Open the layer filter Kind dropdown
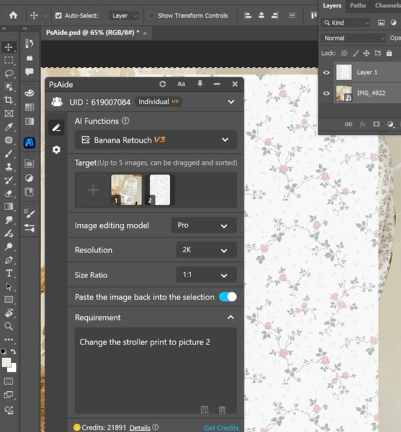401x432 pixels. pyautogui.click(x=346, y=23)
